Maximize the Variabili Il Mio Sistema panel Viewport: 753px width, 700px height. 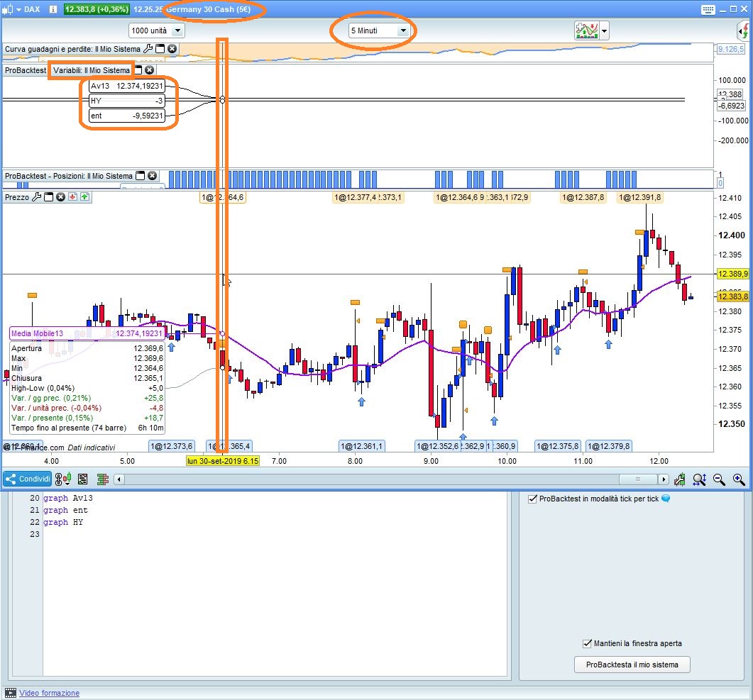(x=138, y=70)
